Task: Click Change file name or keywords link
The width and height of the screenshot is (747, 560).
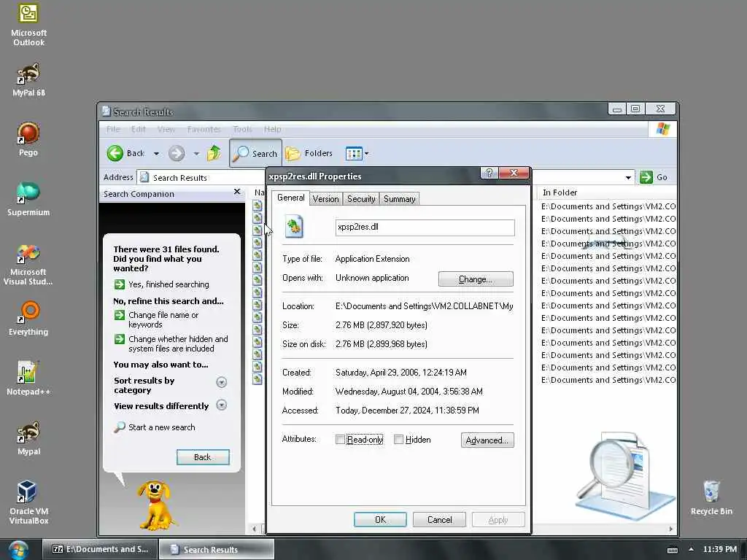Action: click(x=163, y=319)
